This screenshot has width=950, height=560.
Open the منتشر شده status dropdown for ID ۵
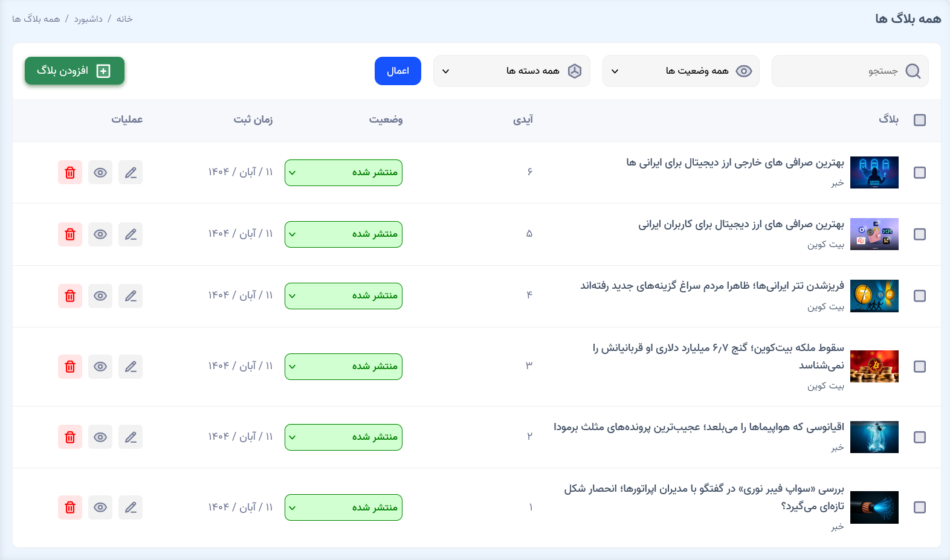click(x=343, y=234)
